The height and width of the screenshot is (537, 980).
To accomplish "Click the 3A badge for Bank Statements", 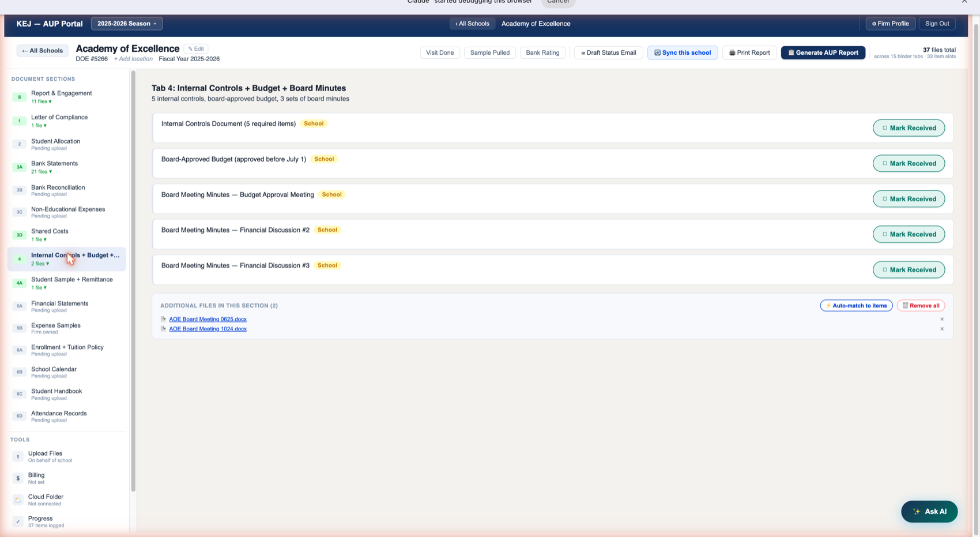I will click(x=19, y=167).
